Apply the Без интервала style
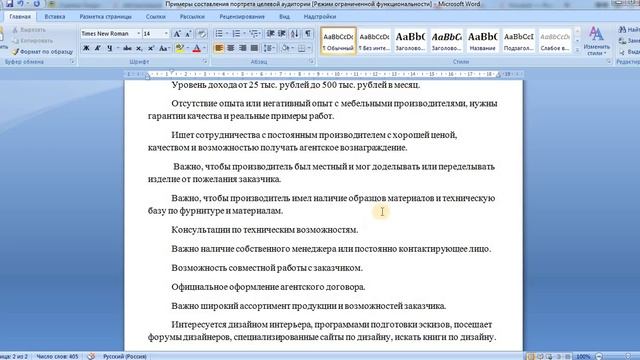 pos(374,41)
